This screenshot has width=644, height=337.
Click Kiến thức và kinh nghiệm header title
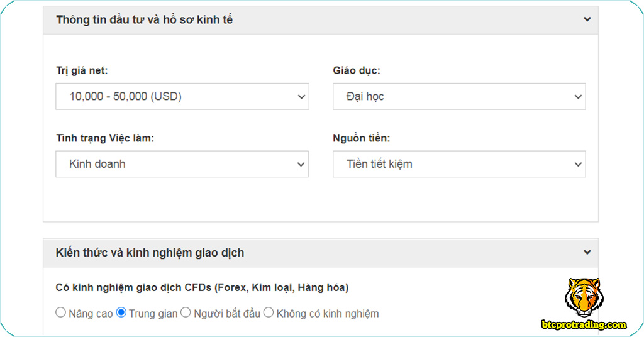[150, 253]
